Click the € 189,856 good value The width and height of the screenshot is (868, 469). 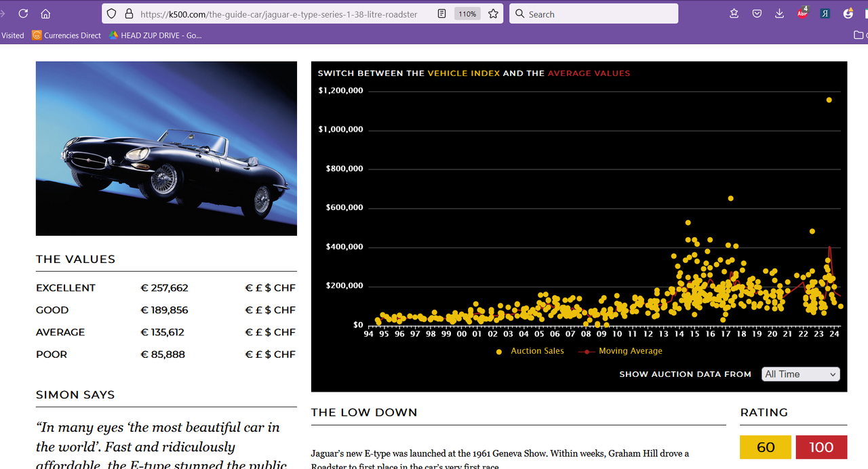coord(164,310)
